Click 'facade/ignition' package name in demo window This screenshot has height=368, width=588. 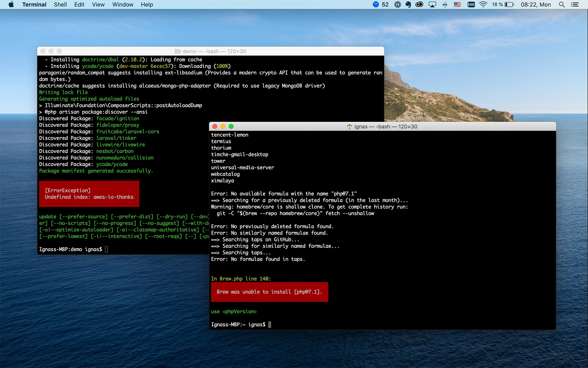tap(118, 118)
